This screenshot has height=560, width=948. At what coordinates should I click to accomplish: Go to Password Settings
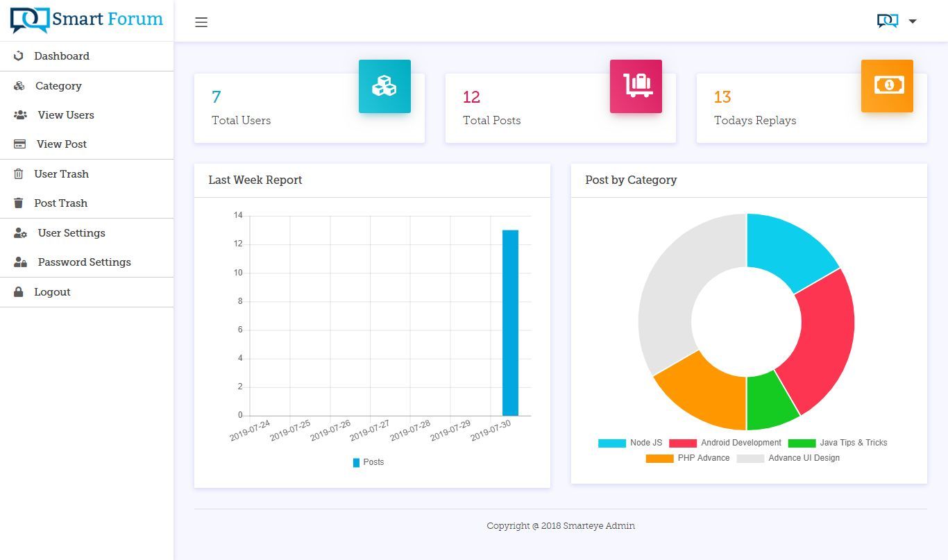pos(84,262)
